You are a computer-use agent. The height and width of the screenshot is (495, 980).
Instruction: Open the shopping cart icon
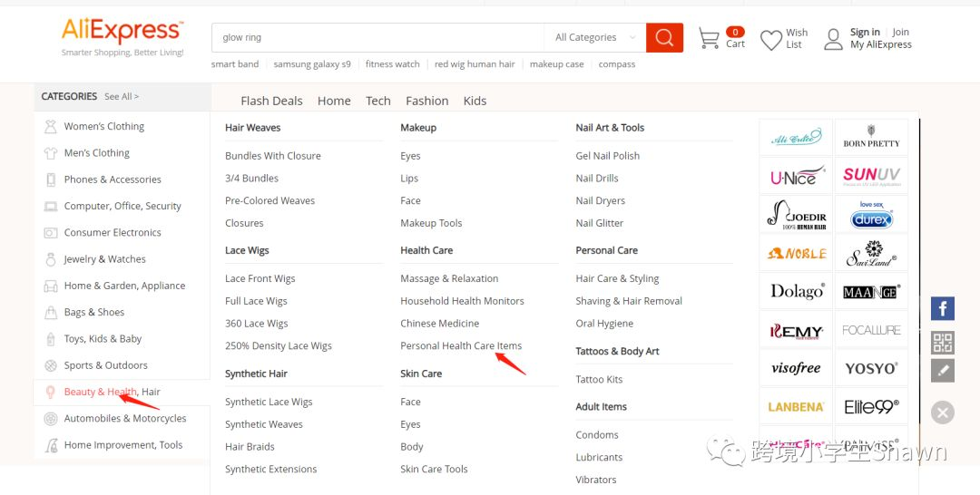[708, 38]
